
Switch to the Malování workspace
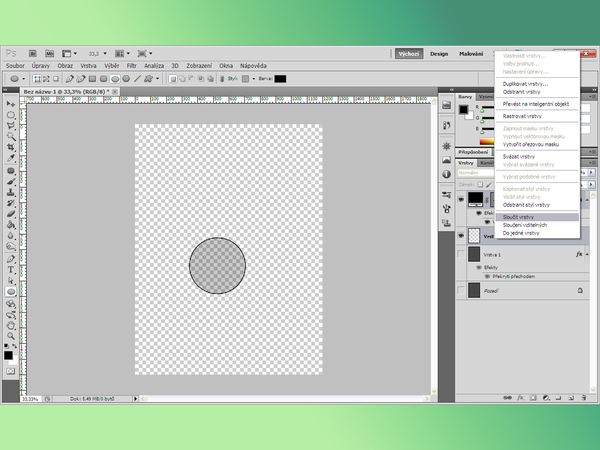click(x=470, y=53)
